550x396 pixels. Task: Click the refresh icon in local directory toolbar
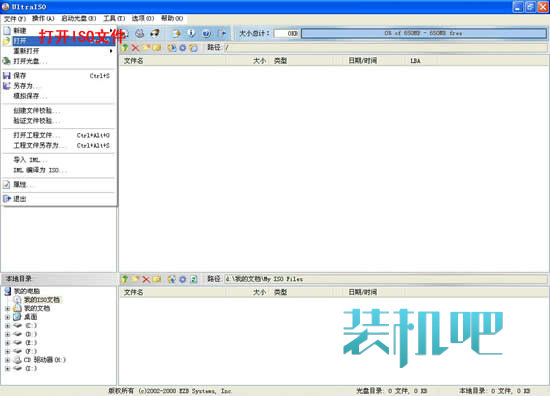[194, 279]
